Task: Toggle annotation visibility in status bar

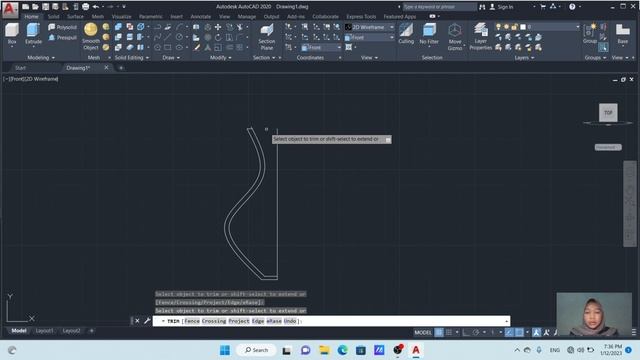Action: tap(536, 332)
